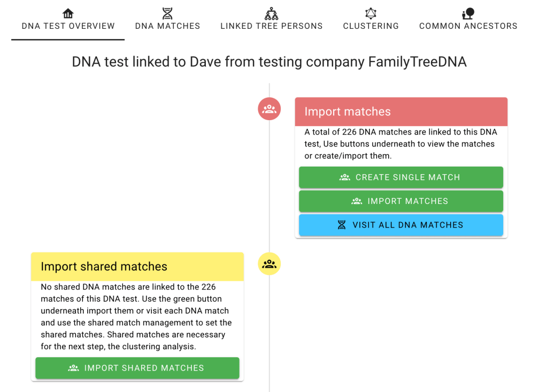
Task: Click the yellow circular people marker on timeline
Action: [x=269, y=264]
